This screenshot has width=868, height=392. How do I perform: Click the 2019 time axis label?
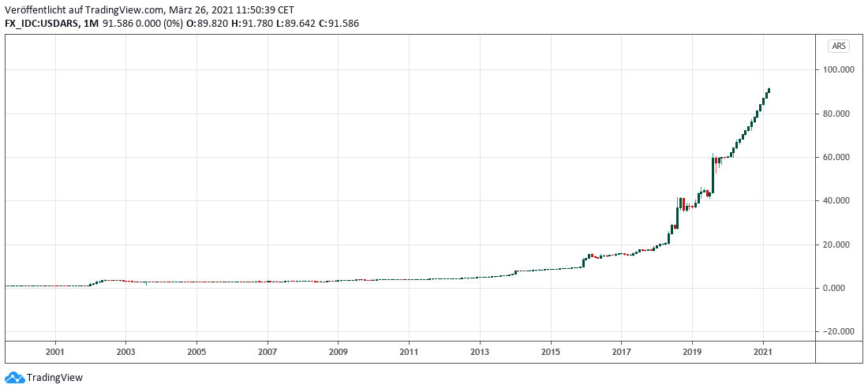click(x=693, y=352)
